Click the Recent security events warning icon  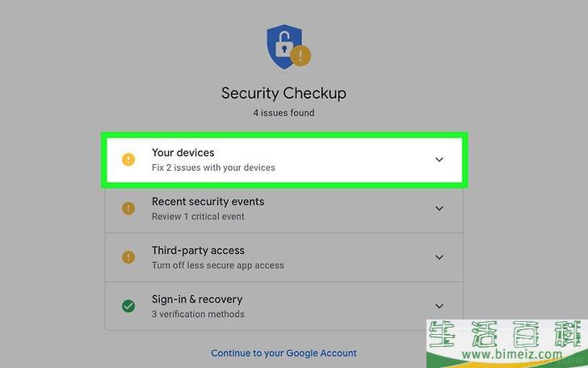[128, 209]
